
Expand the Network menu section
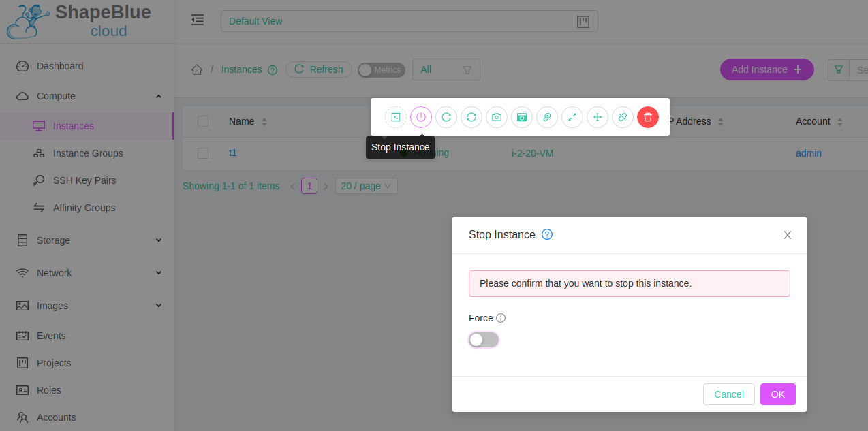tap(87, 273)
